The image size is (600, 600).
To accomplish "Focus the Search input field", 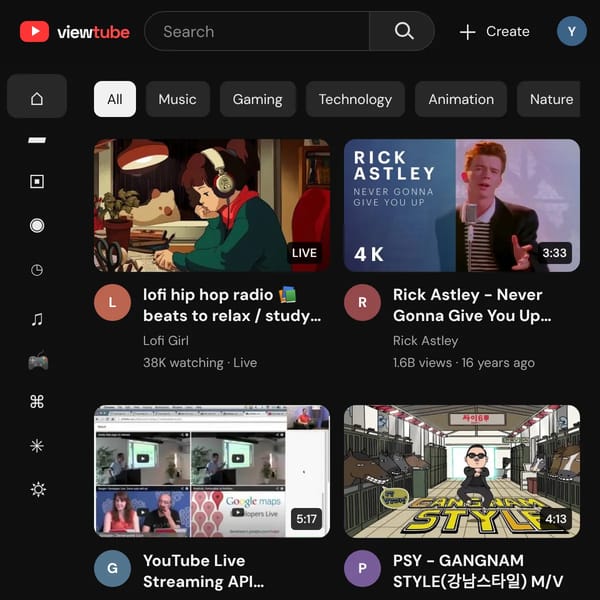I will [x=257, y=31].
